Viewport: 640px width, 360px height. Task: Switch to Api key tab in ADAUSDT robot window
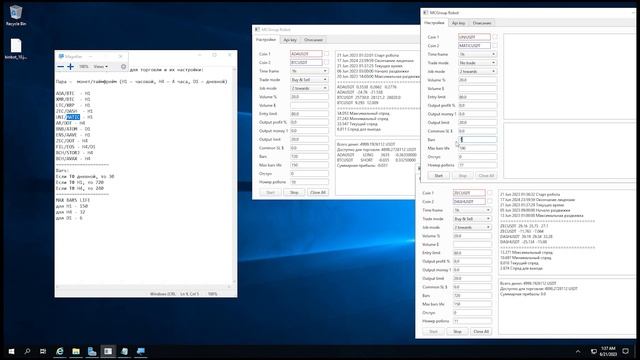coord(290,40)
